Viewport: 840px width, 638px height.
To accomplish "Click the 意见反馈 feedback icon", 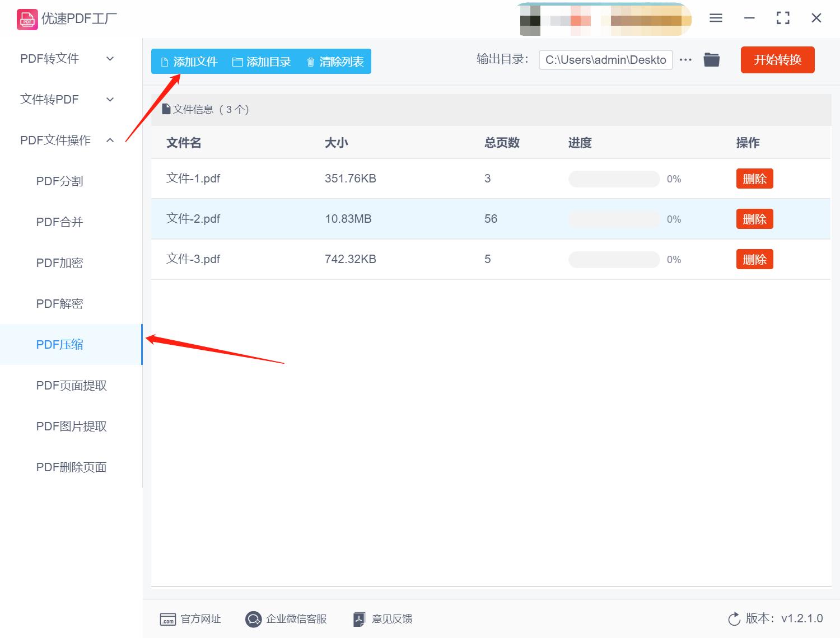I will click(x=359, y=619).
